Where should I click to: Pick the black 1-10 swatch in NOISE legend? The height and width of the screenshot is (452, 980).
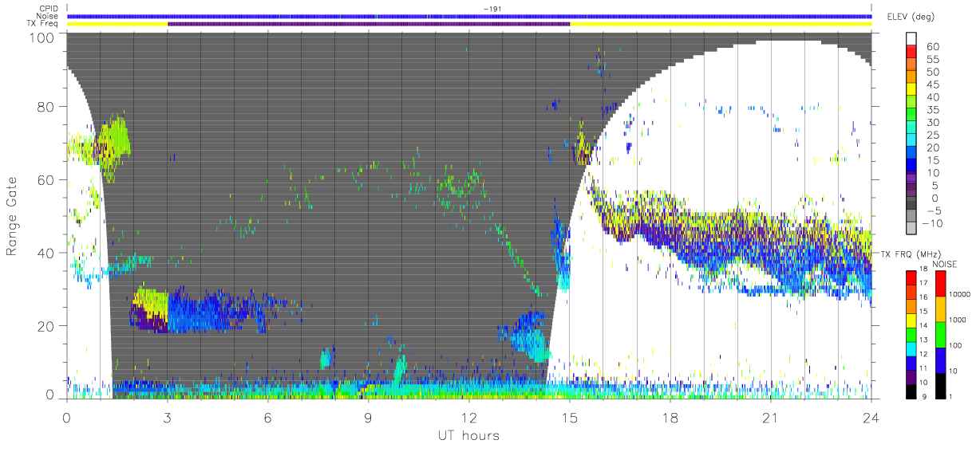[x=941, y=384]
